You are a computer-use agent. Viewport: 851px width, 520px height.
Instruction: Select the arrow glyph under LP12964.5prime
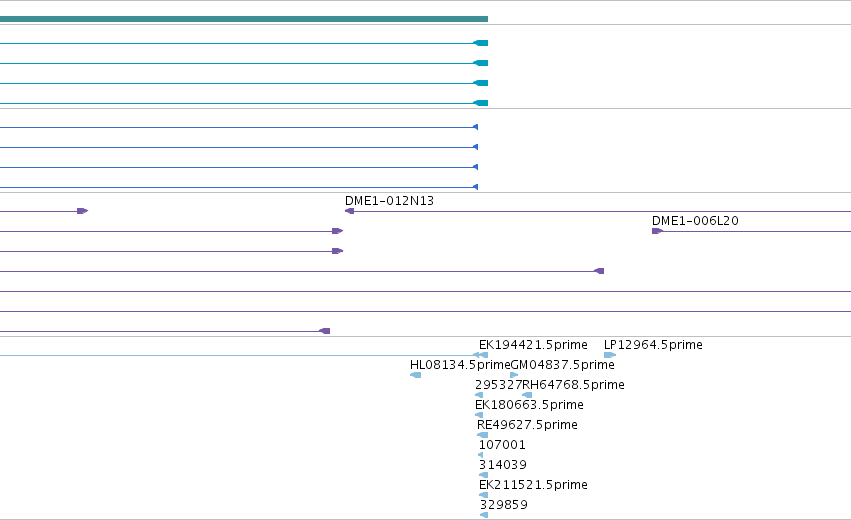[x=609, y=355]
